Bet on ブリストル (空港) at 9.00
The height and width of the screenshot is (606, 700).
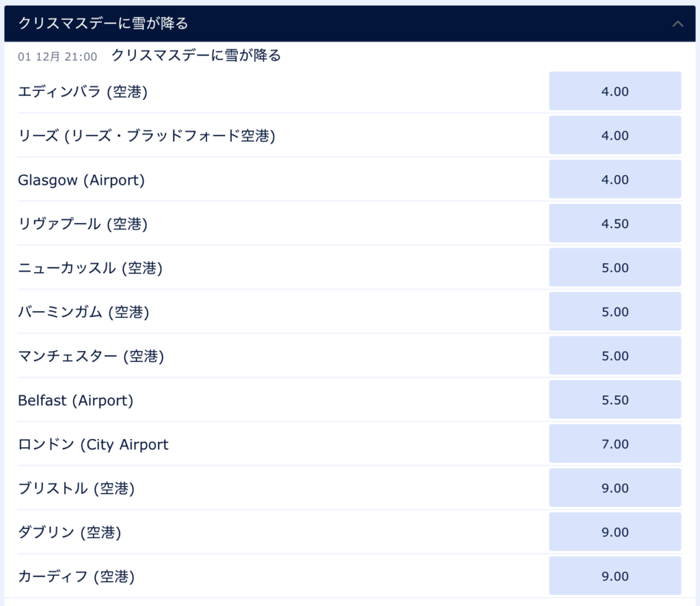click(615, 488)
